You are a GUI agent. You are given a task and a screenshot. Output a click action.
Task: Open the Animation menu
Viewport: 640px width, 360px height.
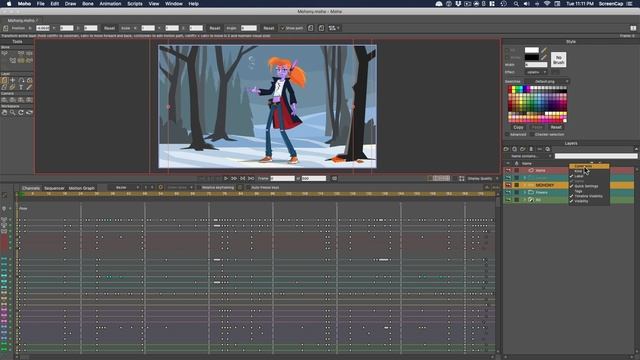[x=110, y=4]
